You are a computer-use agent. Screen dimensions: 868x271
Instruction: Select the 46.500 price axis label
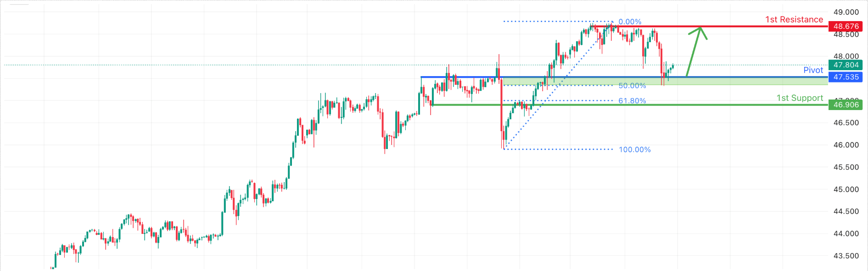(846, 123)
